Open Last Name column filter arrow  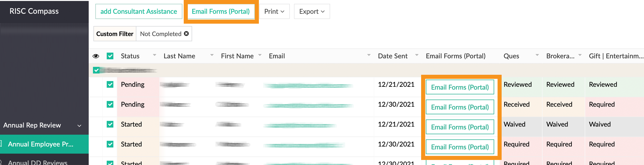click(x=212, y=55)
